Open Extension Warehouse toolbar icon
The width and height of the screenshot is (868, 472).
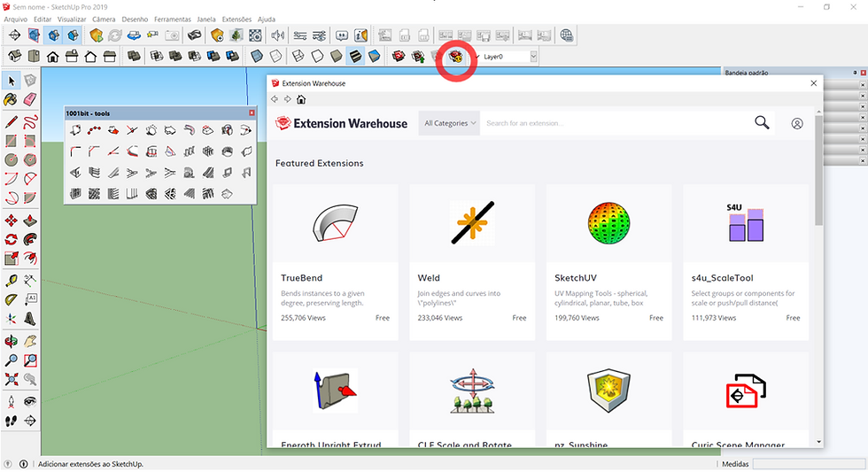[x=455, y=56]
